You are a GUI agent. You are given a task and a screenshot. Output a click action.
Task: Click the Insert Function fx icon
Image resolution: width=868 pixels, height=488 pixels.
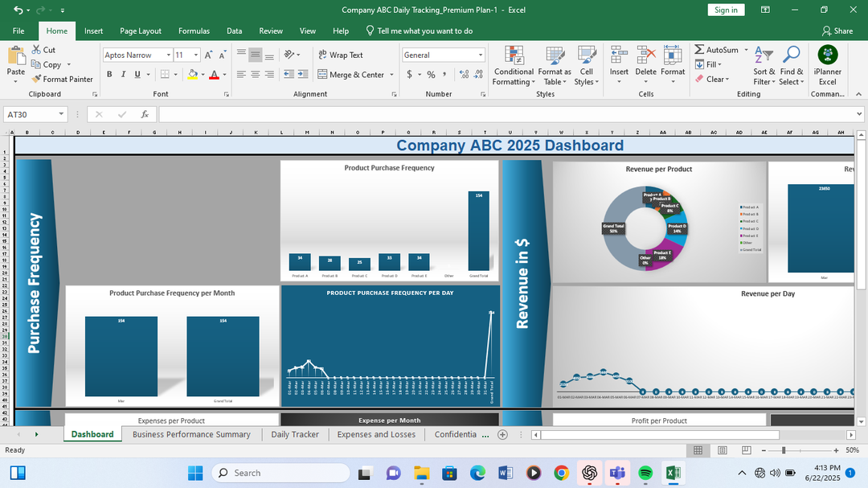click(x=145, y=114)
